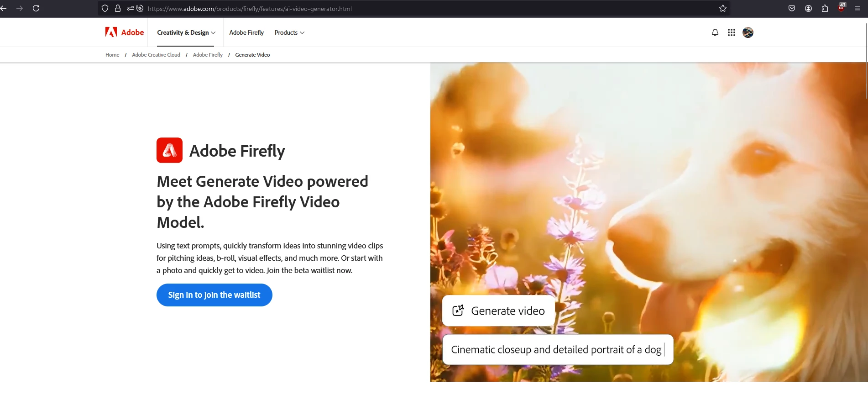Viewport: 868px width, 395px height.
Task: Open the Pocket save icon
Action: tap(792, 8)
